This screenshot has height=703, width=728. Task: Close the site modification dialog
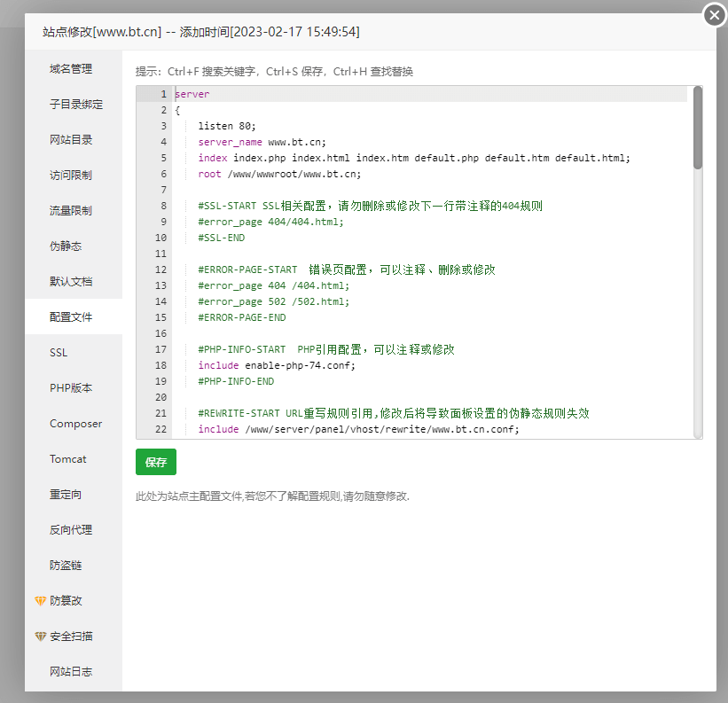click(715, 15)
